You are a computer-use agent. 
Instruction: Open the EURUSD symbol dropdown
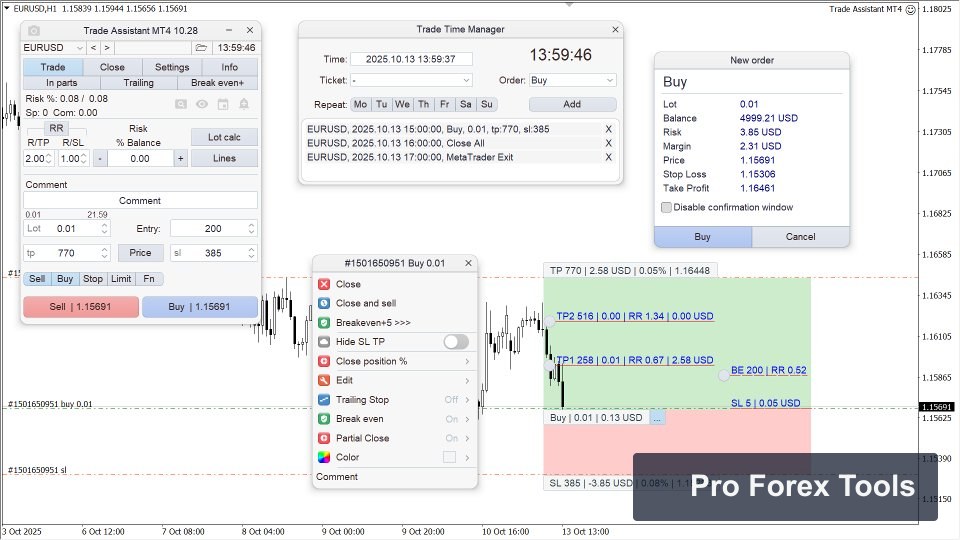[79, 48]
